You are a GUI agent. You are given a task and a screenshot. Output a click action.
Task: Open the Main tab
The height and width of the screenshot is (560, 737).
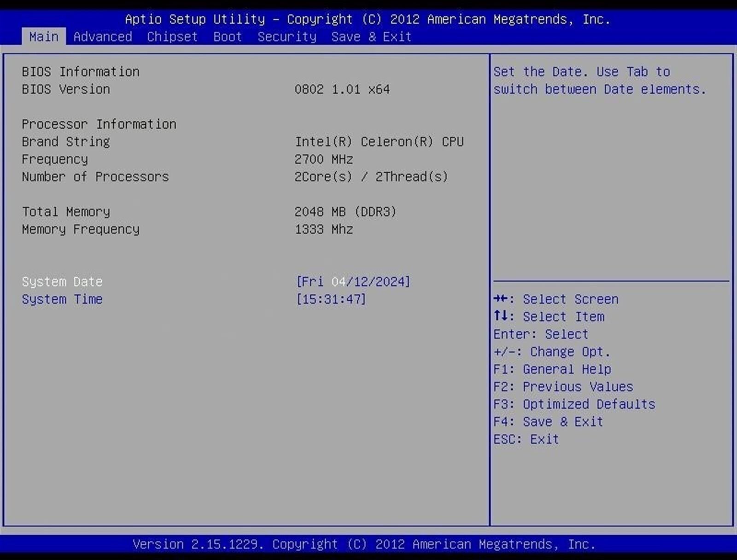(44, 36)
